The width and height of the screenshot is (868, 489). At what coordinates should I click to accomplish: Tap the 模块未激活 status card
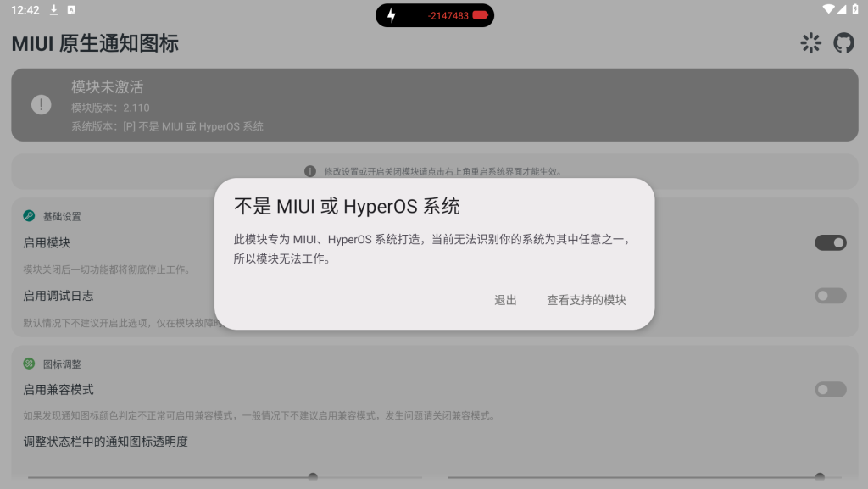pos(434,105)
